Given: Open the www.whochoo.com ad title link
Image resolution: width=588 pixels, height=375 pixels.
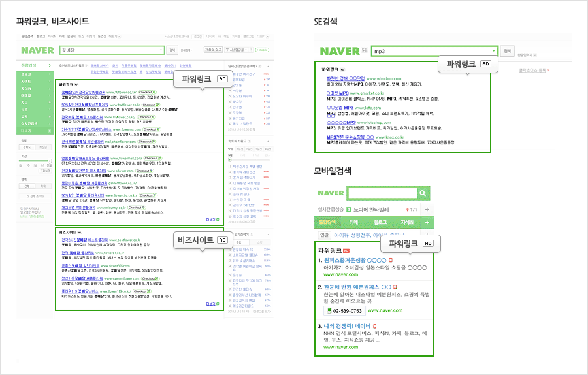Looking at the screenshot, I should (346, 79).
